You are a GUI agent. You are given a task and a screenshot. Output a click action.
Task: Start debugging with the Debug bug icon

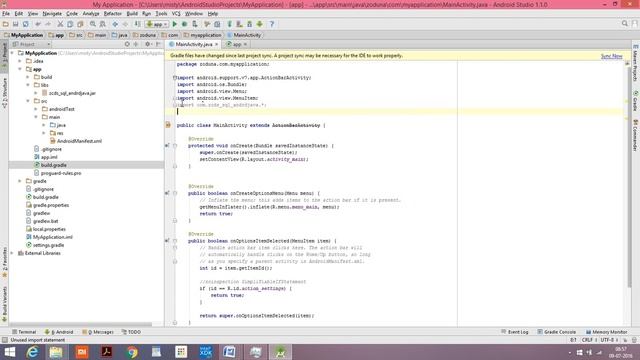(184, 24)
